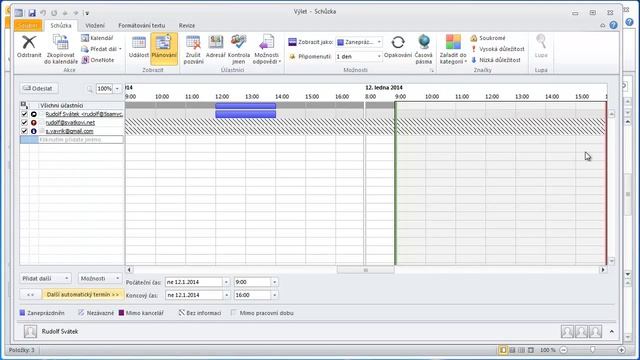The width and height of the screenshot is (640, 360).
Task: Click the Všichni účastníci header
Action: tap(61, 105)
